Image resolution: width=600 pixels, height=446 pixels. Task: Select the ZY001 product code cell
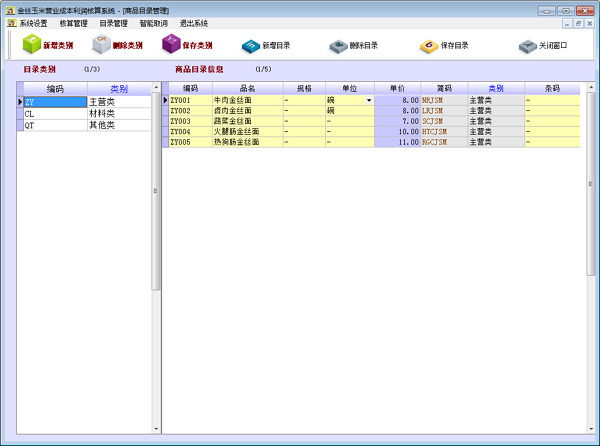click(x=190, y=101)
